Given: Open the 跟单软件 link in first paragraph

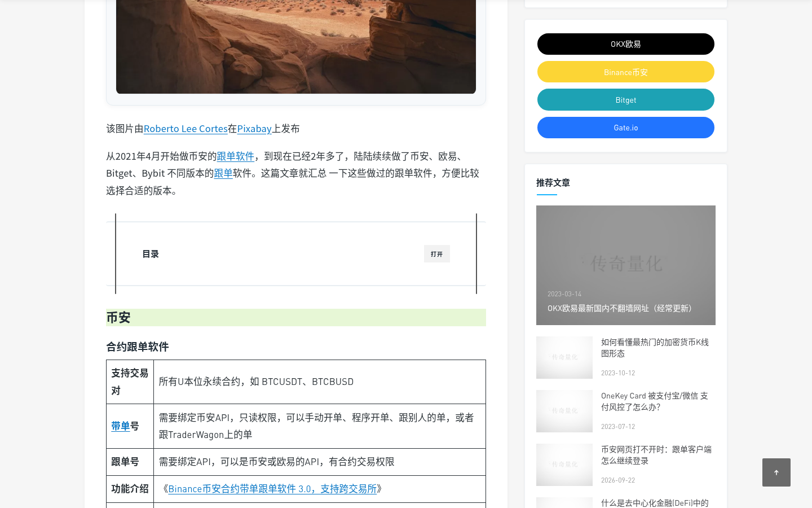Looking at the screenshot, I should (x=235, y=156).
